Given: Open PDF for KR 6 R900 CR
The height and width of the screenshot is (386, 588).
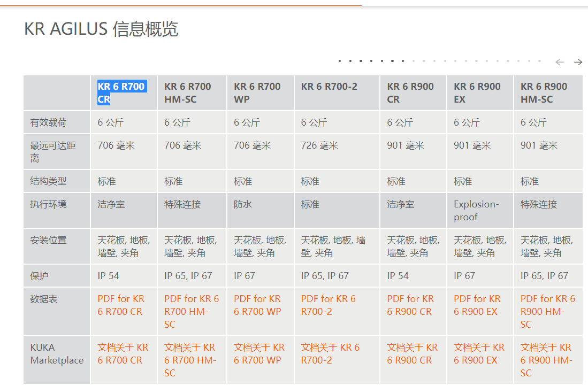Looking at the screenshot, I should pyautogui.click(x=410, y=305).
